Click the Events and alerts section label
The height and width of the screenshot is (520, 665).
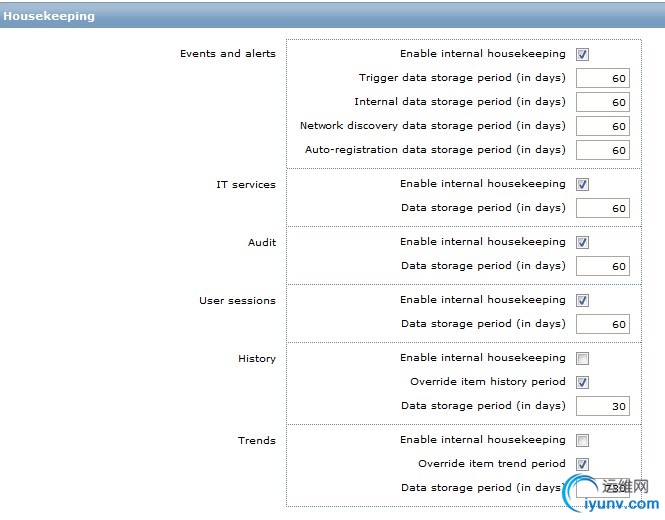click(x=227, y=54)
